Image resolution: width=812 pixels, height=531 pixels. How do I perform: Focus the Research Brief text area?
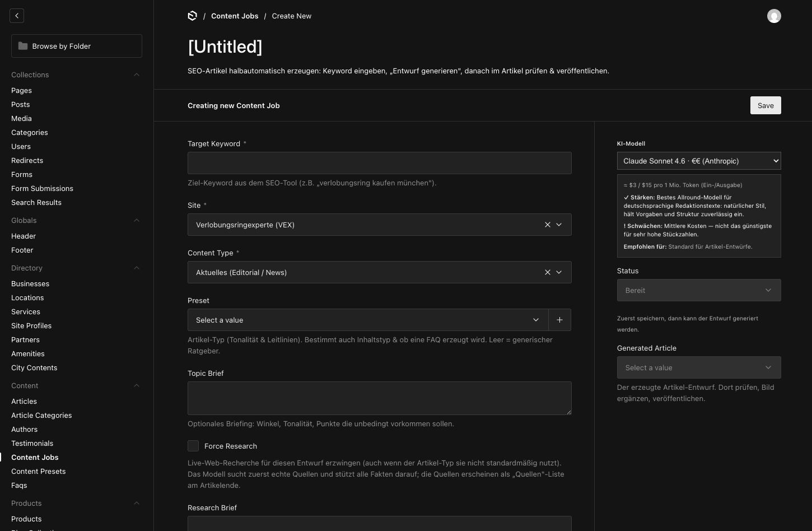(380, 523)
